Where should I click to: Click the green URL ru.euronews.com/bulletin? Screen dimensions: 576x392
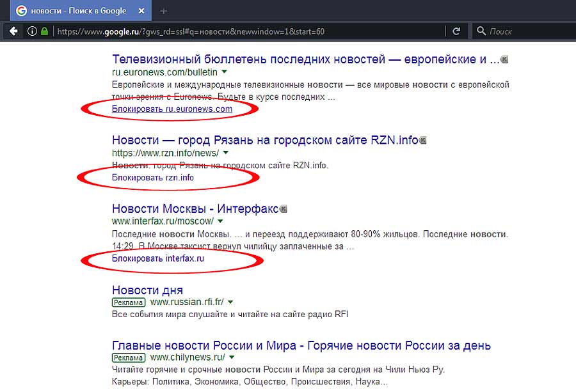(164, 72)
